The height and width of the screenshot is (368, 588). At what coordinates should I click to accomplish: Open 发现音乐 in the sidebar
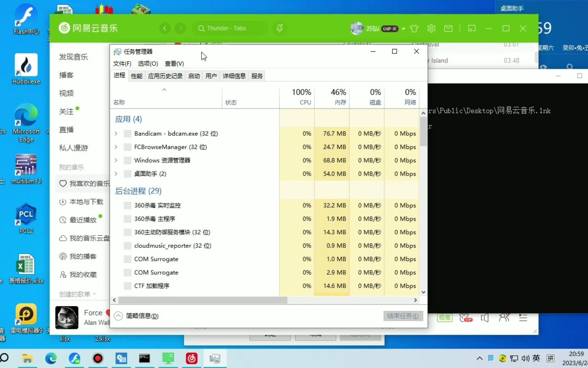(x=73, y=57)
